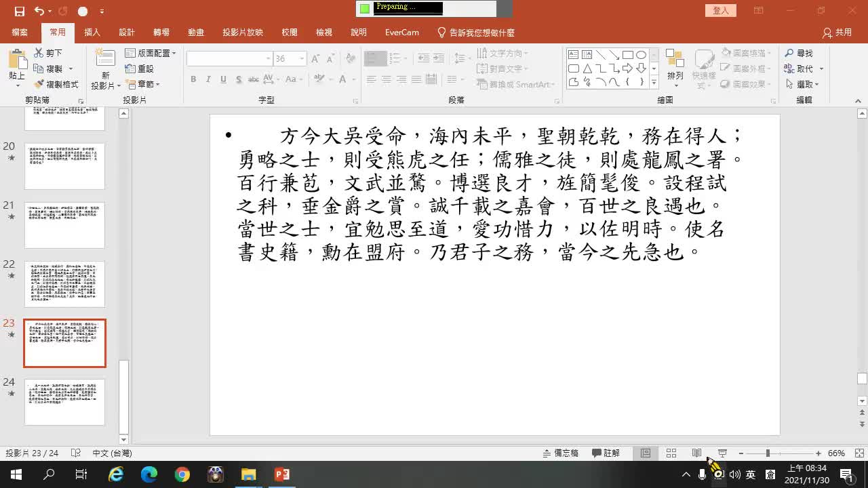This screenshot has width=868, height=488.
Task: Switch to Animations (動畫) tab
Action: (x=196, y=32)
